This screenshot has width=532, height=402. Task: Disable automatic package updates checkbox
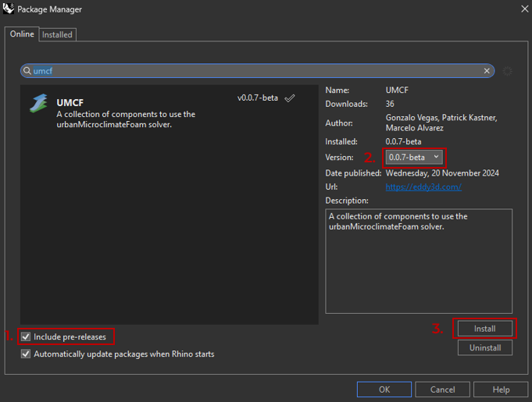[26, 354]
